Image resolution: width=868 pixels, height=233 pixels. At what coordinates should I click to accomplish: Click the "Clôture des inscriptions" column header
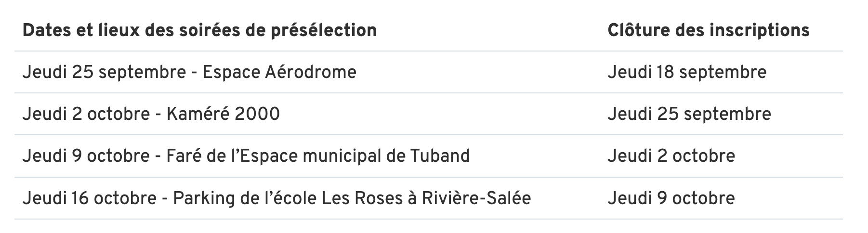(x=708, y=30)
